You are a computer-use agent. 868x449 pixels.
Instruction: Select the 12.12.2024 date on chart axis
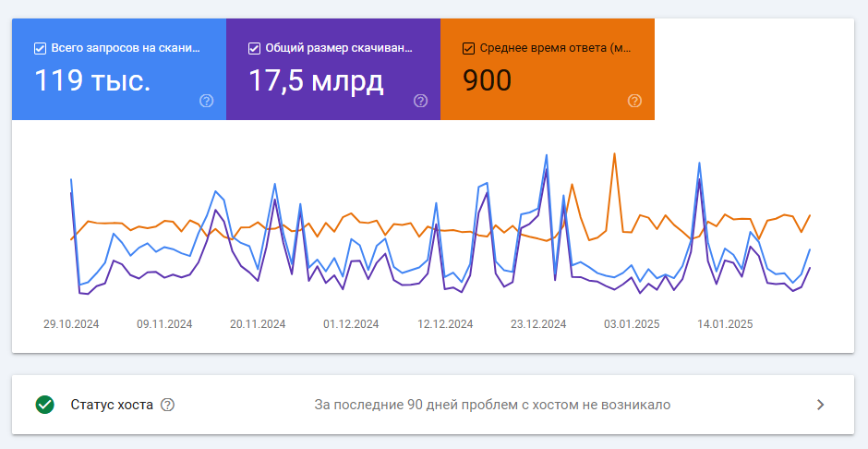pyautogui.click(x=445, y=324)
